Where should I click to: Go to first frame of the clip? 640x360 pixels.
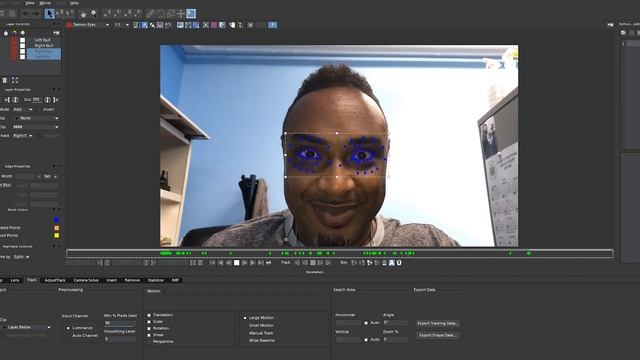pyautogui.click(x=213, y=263)
